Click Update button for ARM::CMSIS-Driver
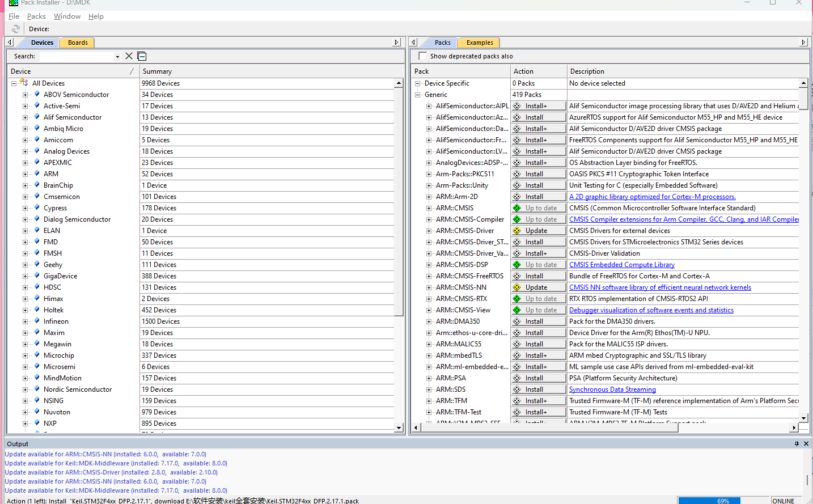813x504 pixels. 539,231
